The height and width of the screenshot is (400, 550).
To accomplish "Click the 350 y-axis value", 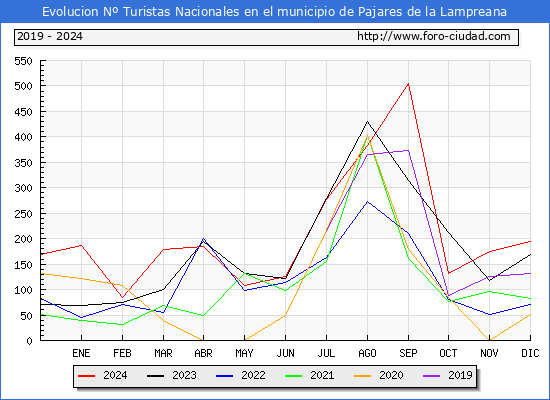I will coord(24,163).
